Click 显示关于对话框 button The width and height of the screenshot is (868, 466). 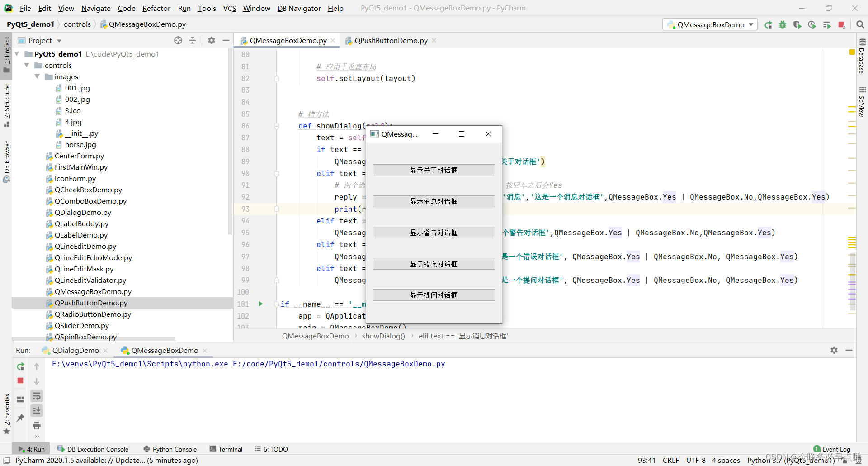click(434, 170)
